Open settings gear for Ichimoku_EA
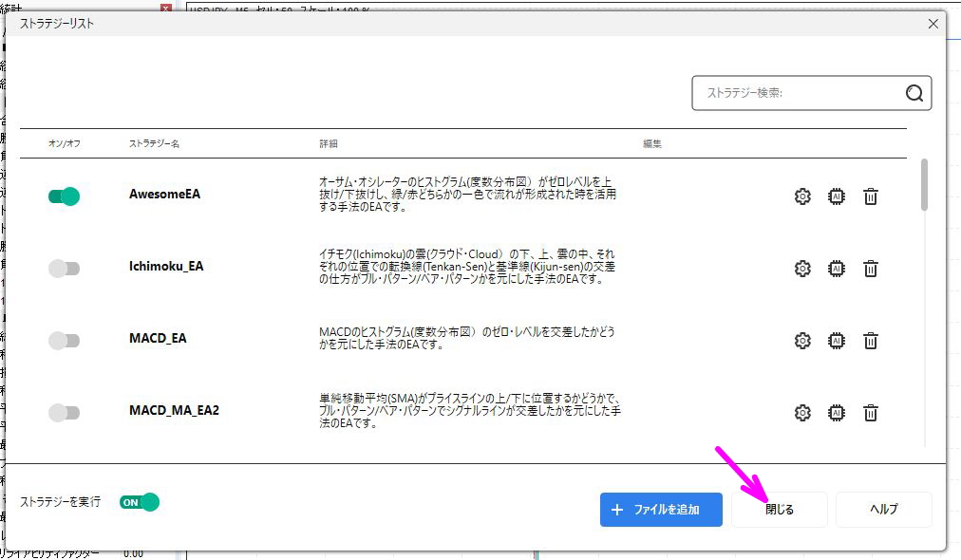 pyautogui.click(x=802, y=269)
